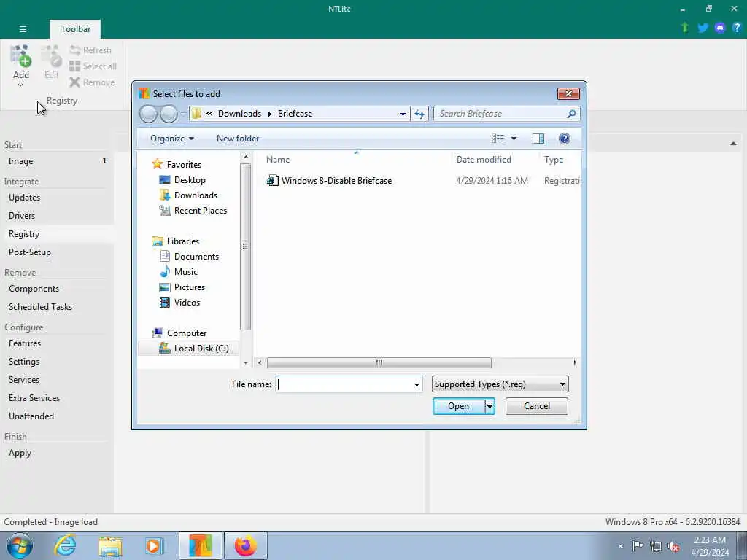This screenshot has height=560, width=747.
Task: Select the Music library
Action: (186, 271)
